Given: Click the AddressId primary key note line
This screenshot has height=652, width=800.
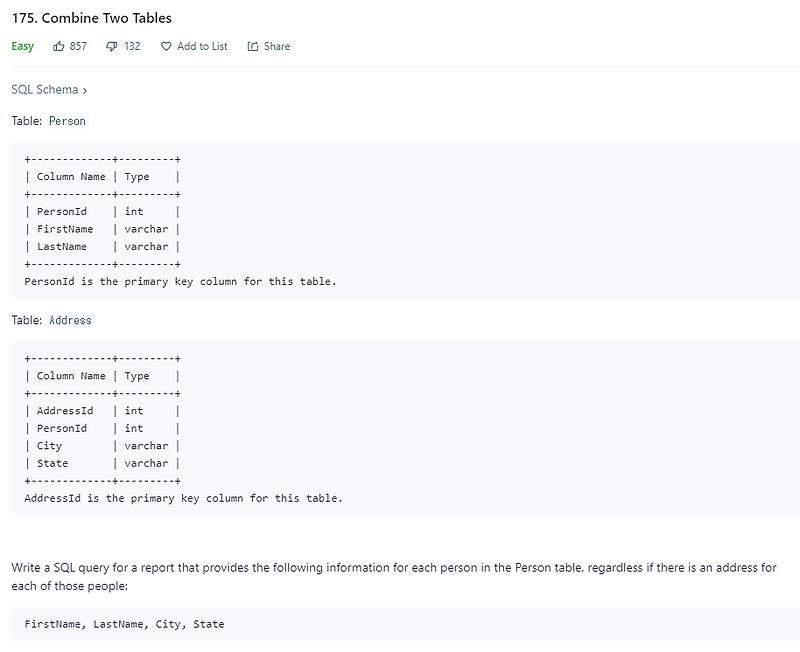Looking at the screenshot, I should [183, 497].
